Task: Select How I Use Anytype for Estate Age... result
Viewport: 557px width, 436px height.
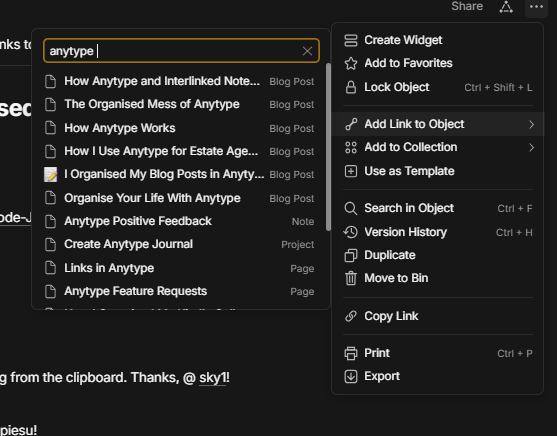Action: (x=180, y=151)
